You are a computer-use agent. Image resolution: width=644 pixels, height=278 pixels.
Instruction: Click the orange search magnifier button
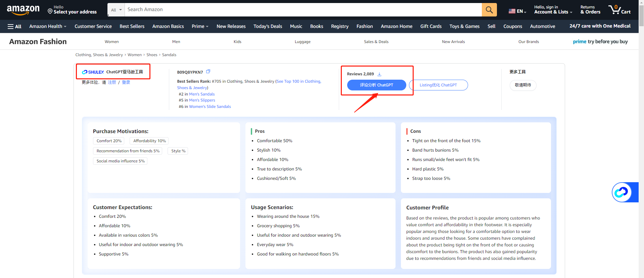[489, 10]
